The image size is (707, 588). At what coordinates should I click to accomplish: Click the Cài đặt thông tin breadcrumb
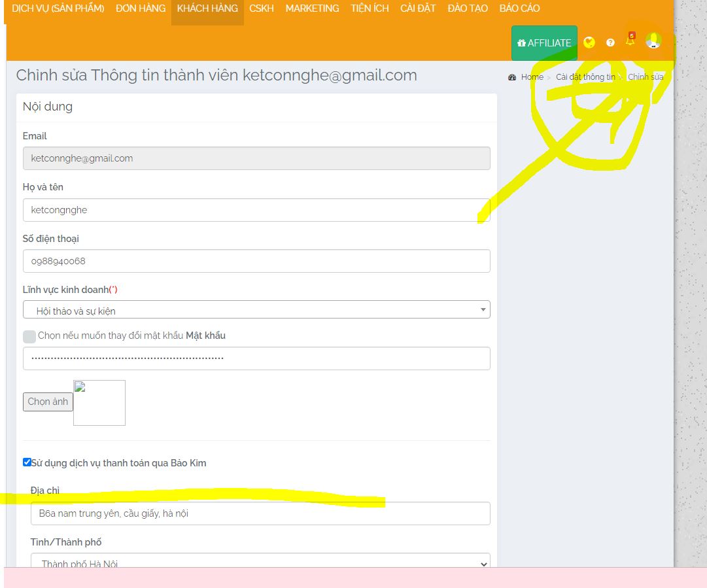pos(585,77)
